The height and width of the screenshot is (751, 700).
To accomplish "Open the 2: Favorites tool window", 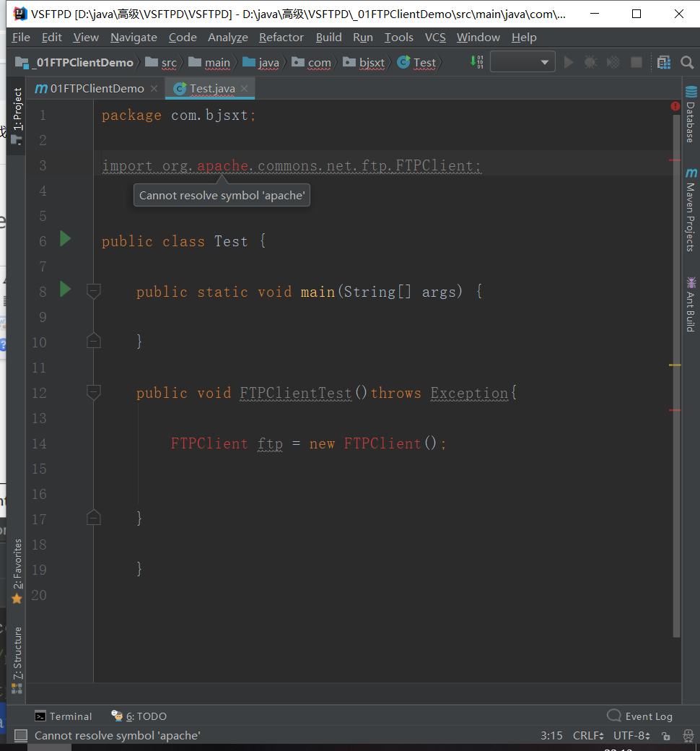I will click(17, 571).
